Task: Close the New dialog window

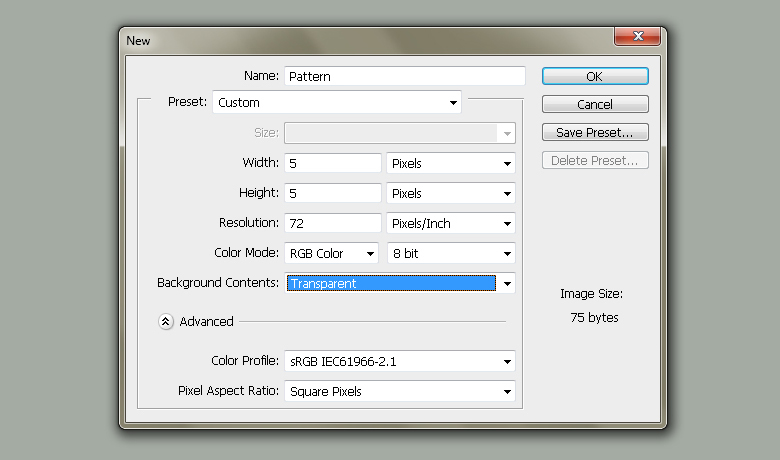Action: (636, 38)
